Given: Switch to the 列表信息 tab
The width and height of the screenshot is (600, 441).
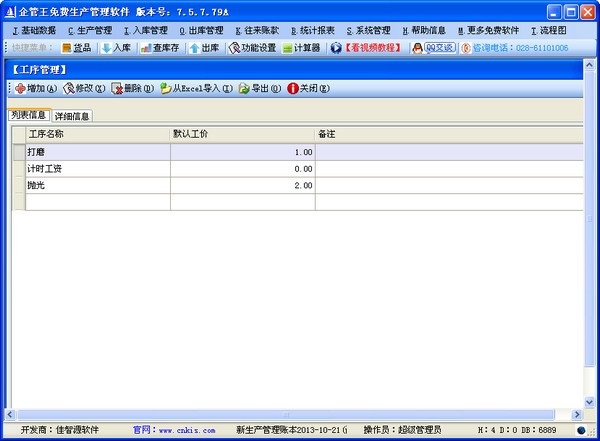Looking at the screenshot, I should pos(29,115).
